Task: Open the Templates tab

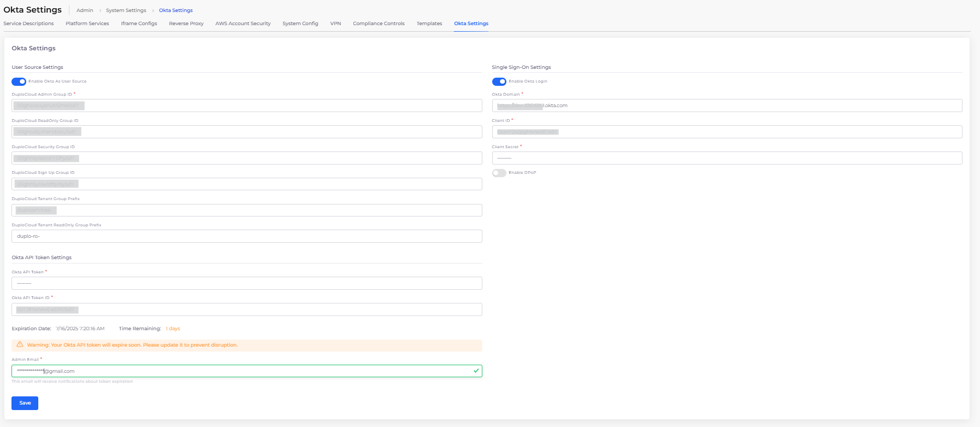Action: (429, 24)
